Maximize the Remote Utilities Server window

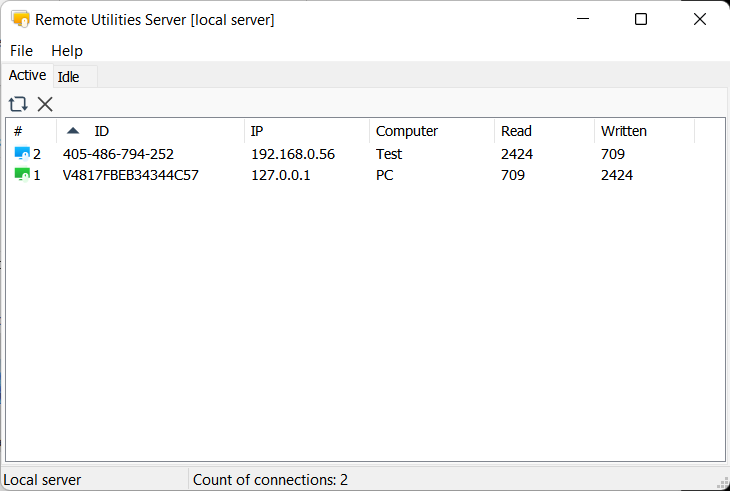tap(641, 19)
